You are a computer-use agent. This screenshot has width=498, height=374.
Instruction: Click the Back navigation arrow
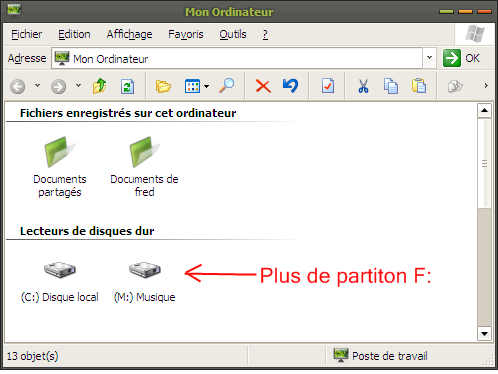tap(18, 87)
